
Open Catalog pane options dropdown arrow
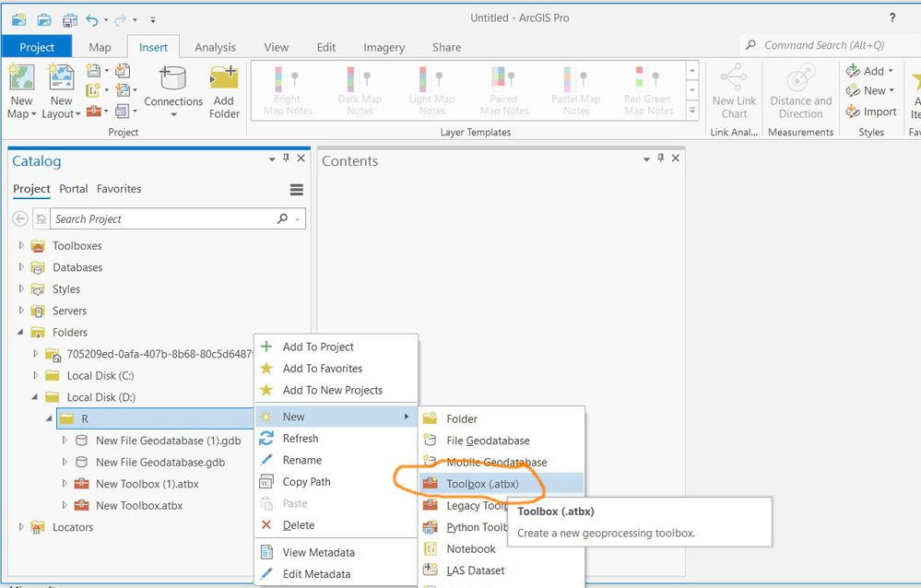click(x=271, y=159)
